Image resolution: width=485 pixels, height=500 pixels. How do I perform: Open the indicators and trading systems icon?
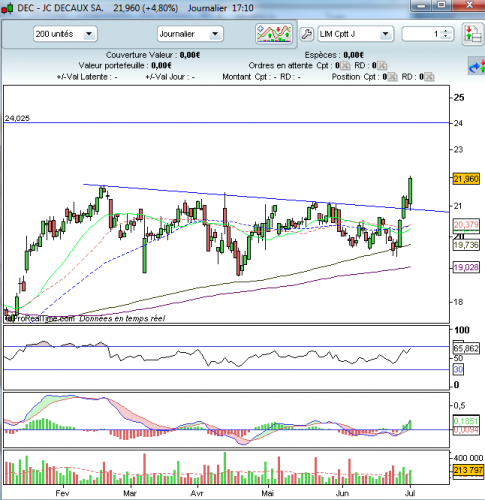(x=274, y=34)
